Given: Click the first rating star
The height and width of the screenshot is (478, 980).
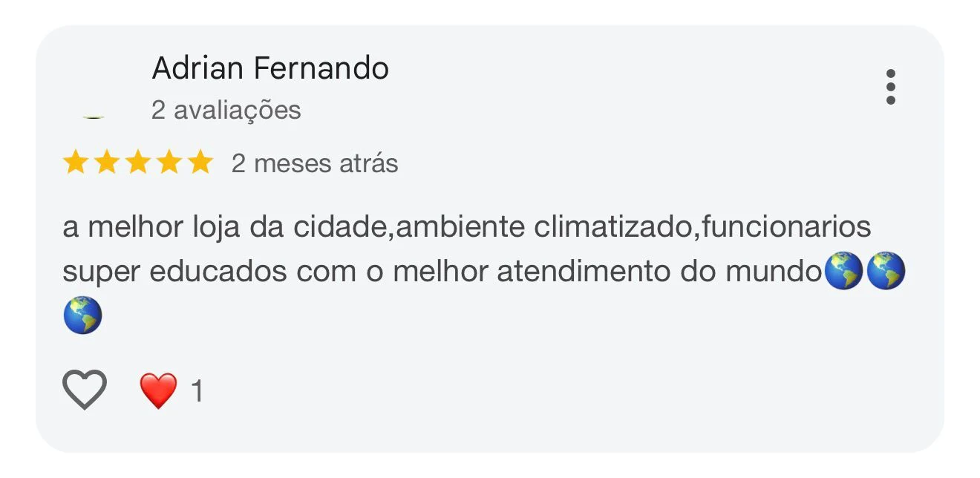Looking at the screenshot, I should click(76, 163).
